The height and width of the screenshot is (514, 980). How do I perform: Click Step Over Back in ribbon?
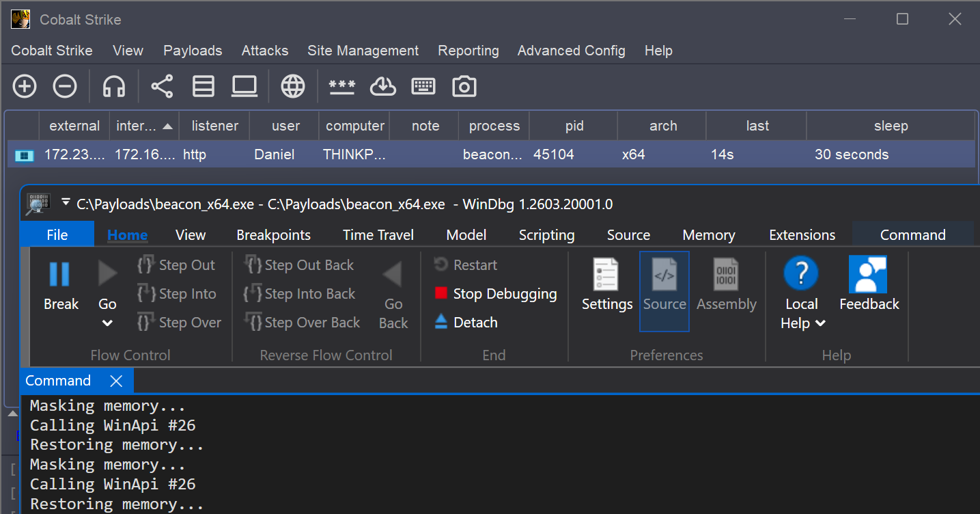(302, 323)
